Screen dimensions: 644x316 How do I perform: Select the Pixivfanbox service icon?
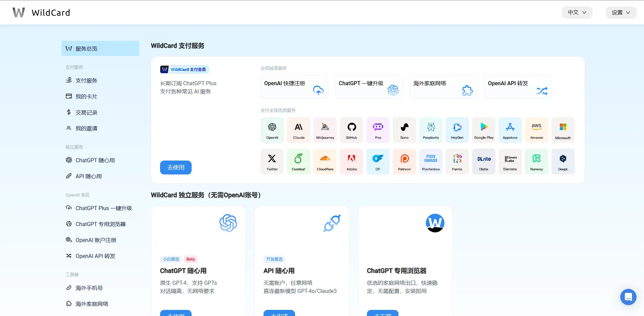pyautogui.click(x=431, y=162)
